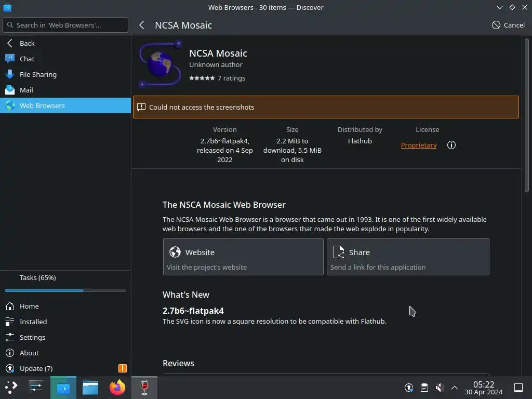This screenshot has height=399, width=532.
Task: Open the About page
Action: click(x=65, y=353)
